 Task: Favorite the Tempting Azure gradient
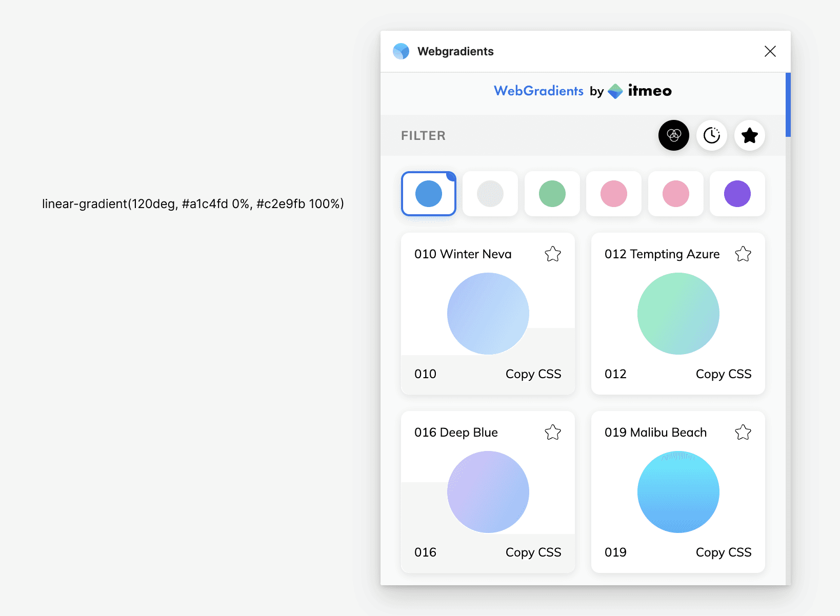[x=743, y=254]
